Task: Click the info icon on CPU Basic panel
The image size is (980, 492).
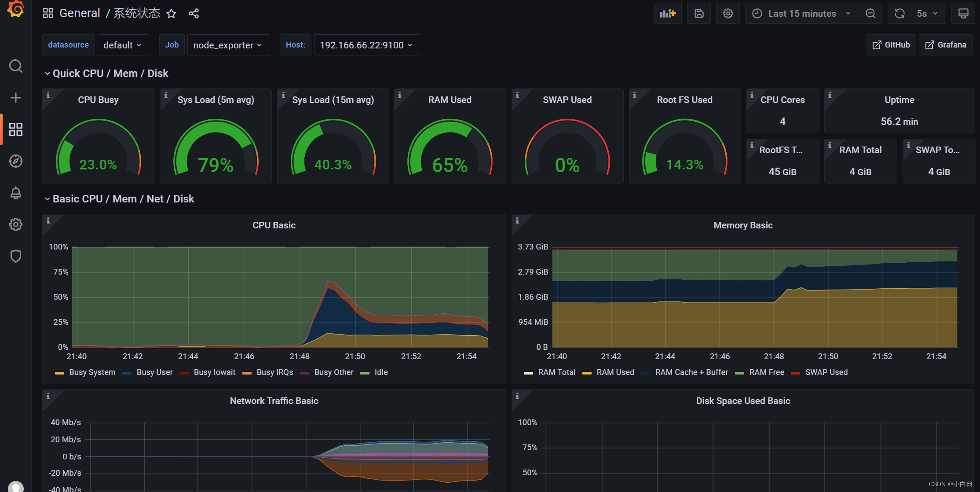Action: [48, 220]
